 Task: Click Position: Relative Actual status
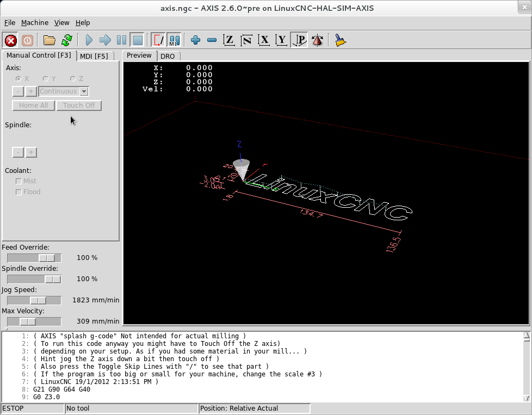pos(255,408)
